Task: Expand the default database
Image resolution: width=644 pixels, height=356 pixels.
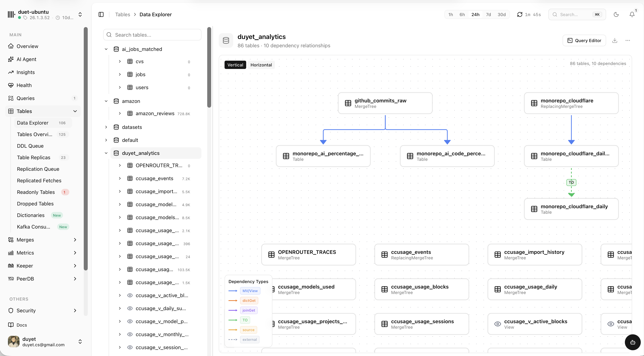Action: 106,140
